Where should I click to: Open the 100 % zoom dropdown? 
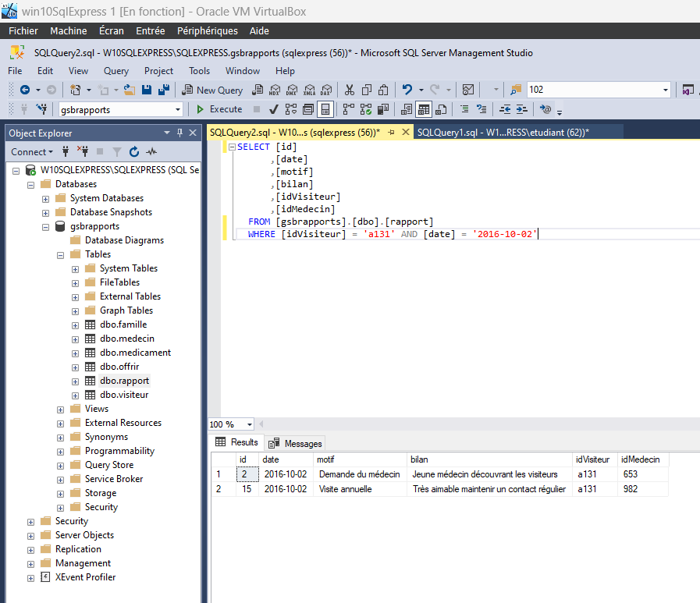249,424
